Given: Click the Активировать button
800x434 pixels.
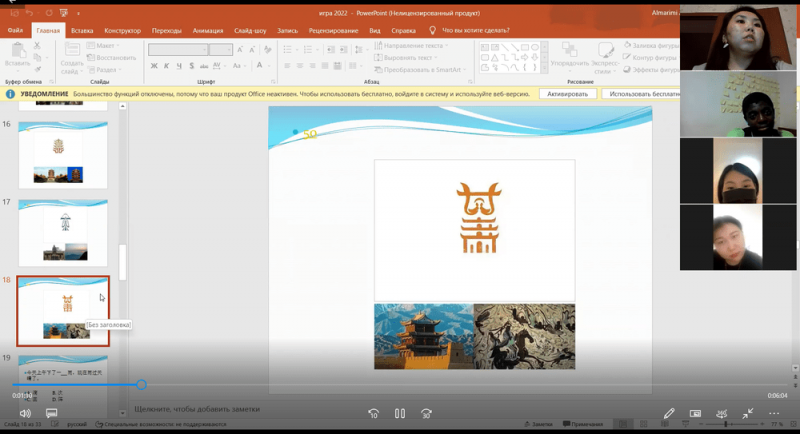Looking at the screenshot, I should tap(567, 94).
